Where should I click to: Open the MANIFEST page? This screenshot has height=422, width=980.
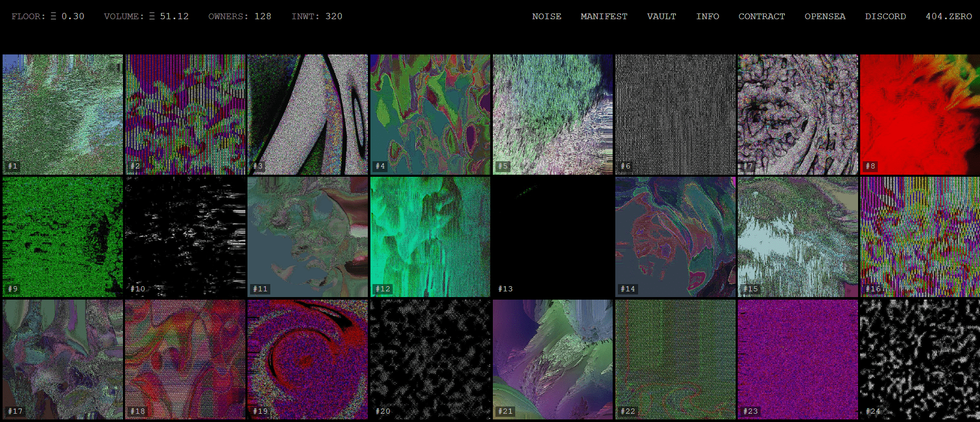pos(604,17)
